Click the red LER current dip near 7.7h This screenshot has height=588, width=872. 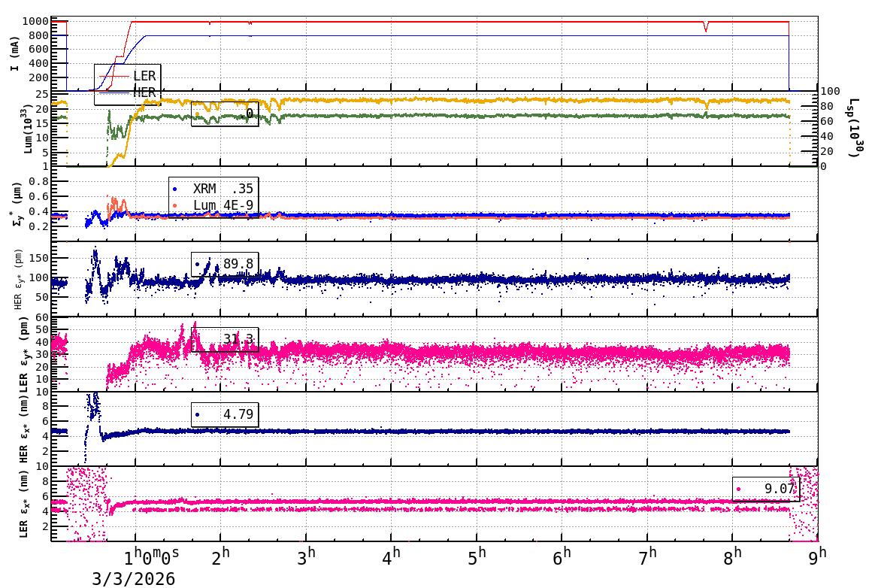tap(706, 27)
